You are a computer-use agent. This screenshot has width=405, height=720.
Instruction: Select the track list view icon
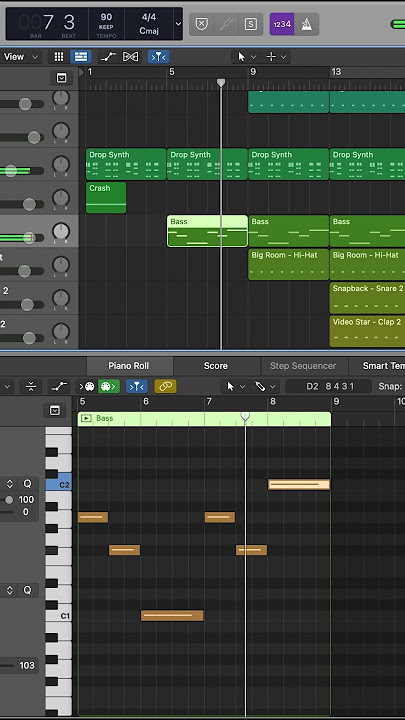coord(81,57)
